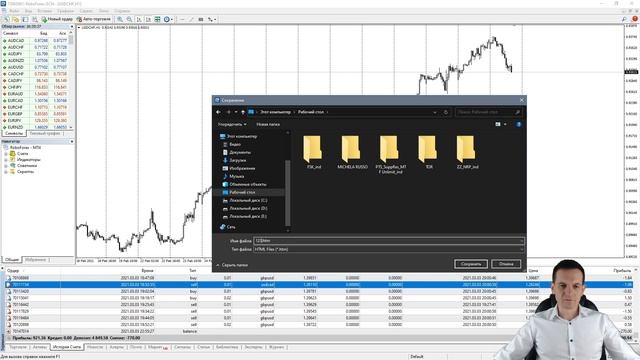Open the recent locations dropdown arrow
Viewport: 640px width, 360px height.
click(236, 112)
